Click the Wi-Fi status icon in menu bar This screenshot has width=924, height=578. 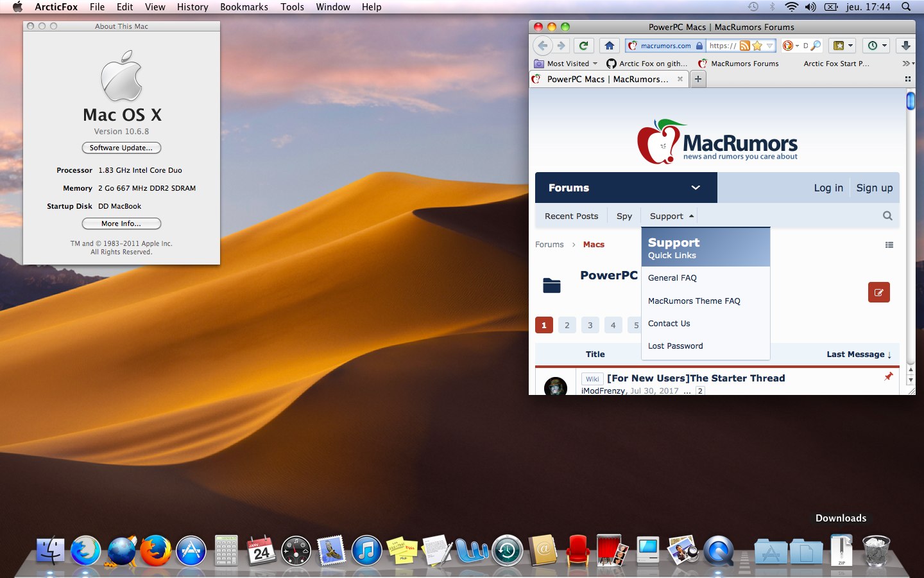[792, 7]
